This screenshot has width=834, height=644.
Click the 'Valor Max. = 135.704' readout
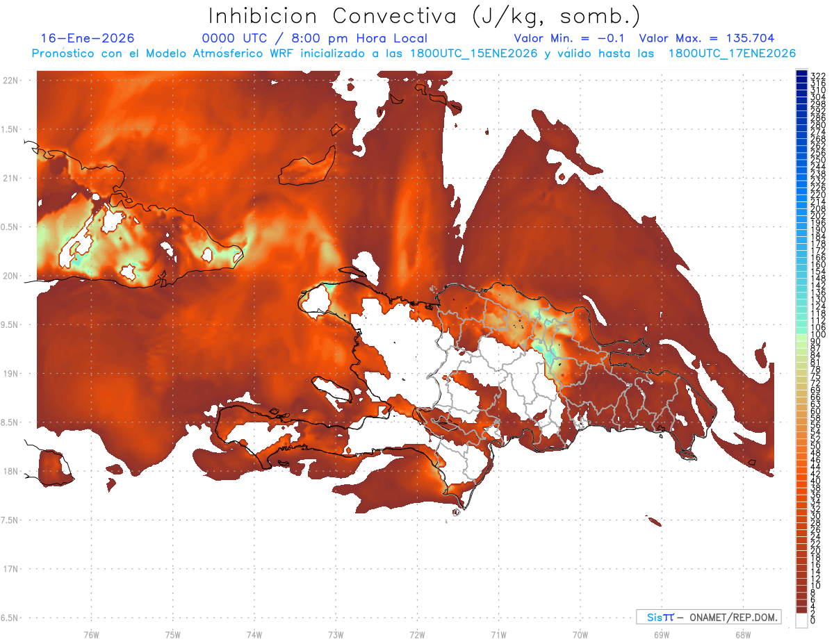tap(707, 38)
